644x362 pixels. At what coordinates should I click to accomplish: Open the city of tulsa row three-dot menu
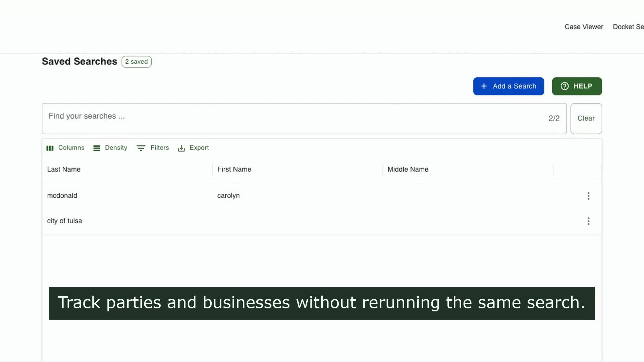coord(588,221)
